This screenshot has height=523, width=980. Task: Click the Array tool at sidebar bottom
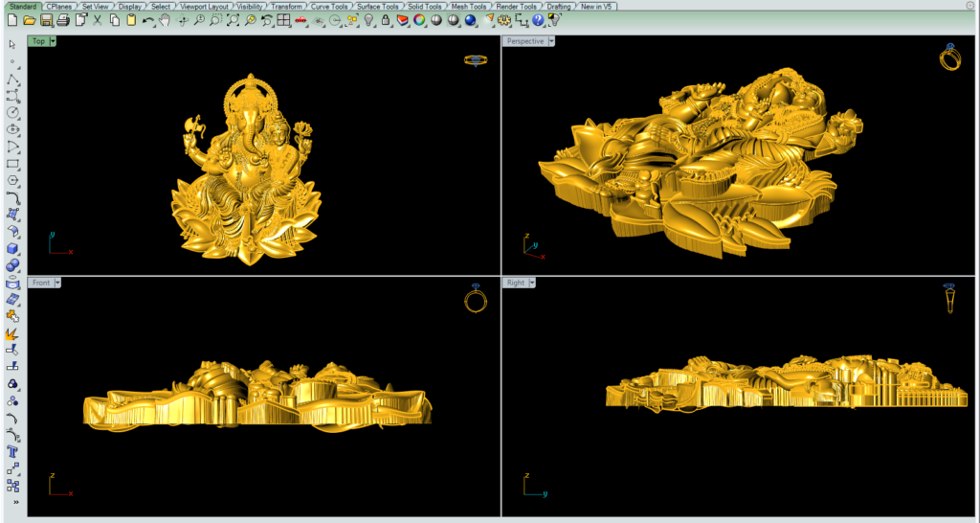12,486
